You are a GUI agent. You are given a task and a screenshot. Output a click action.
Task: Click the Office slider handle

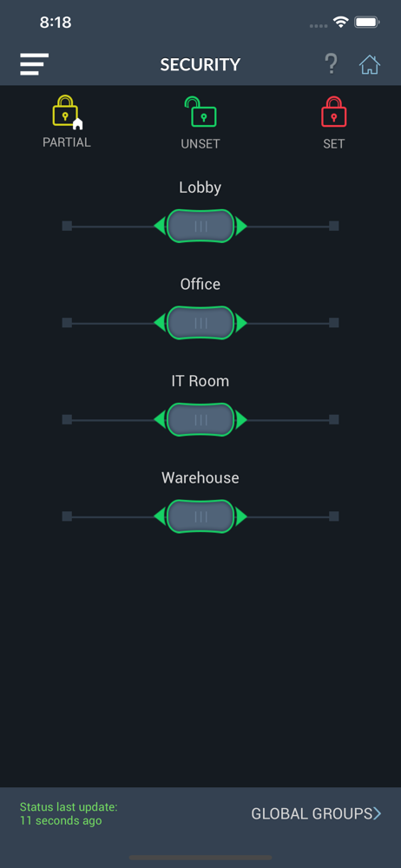200,323
